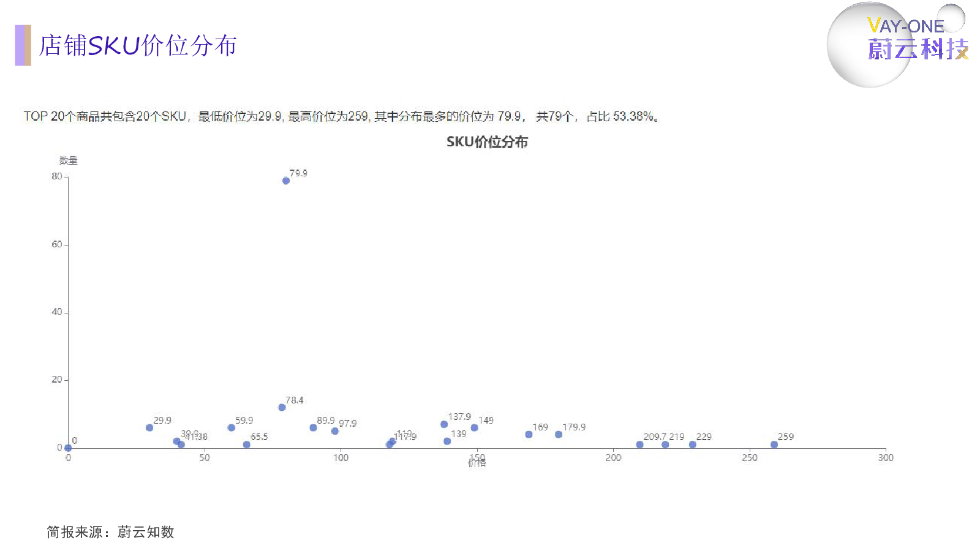Viewport: 980px width, 551px height.
Task: Select the 78.4 scatter point
Action: coord(282,407)
